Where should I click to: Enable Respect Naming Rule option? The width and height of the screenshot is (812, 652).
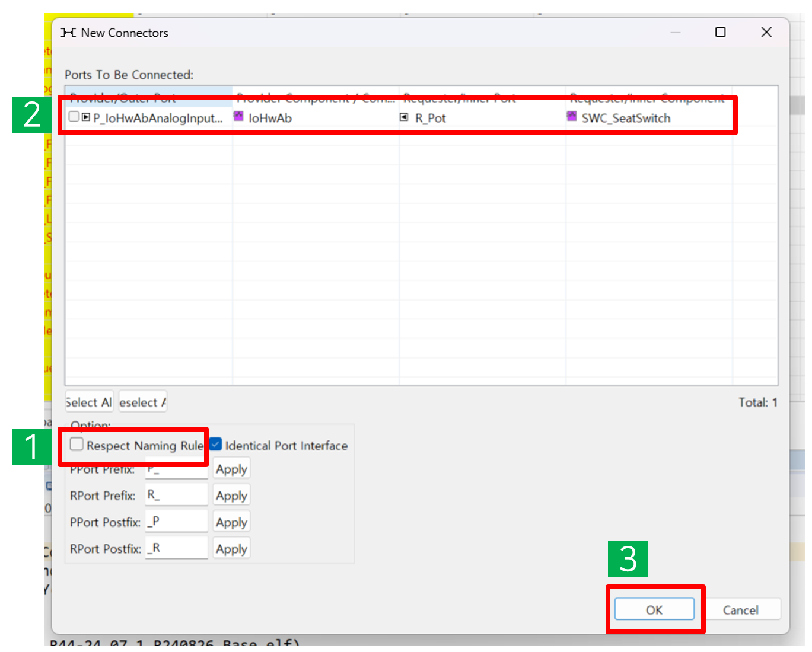pyautogui.click(x=77, y=445)
